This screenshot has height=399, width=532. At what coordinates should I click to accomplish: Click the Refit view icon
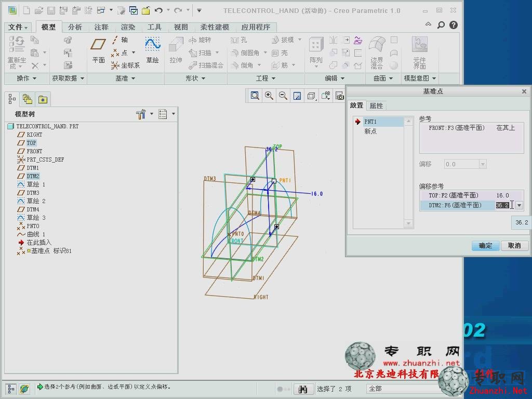pos(255,96)
